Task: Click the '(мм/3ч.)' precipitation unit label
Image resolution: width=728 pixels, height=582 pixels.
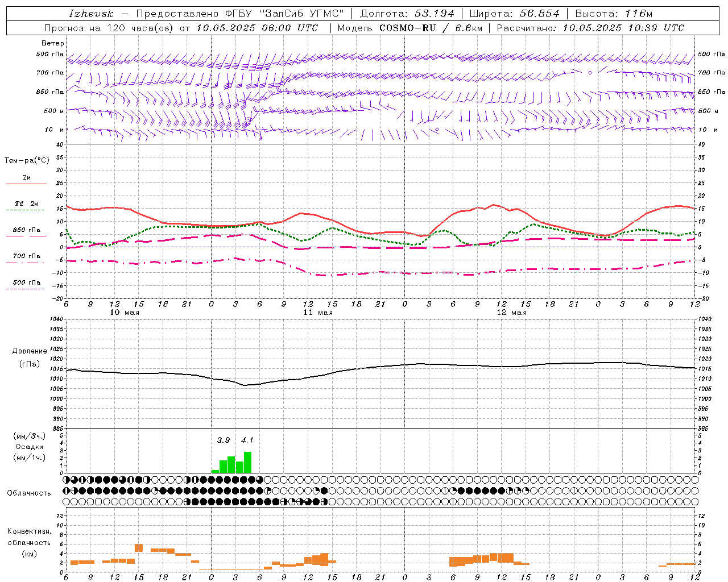Action: coord(30,436)
